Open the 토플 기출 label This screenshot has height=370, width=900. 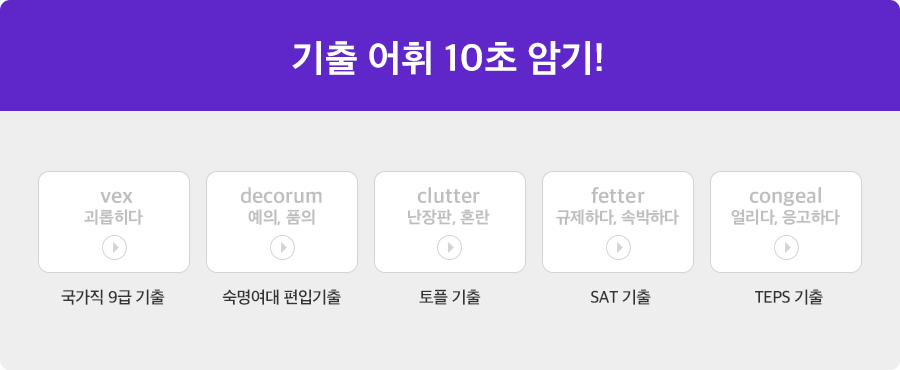(x=449, y=298)
